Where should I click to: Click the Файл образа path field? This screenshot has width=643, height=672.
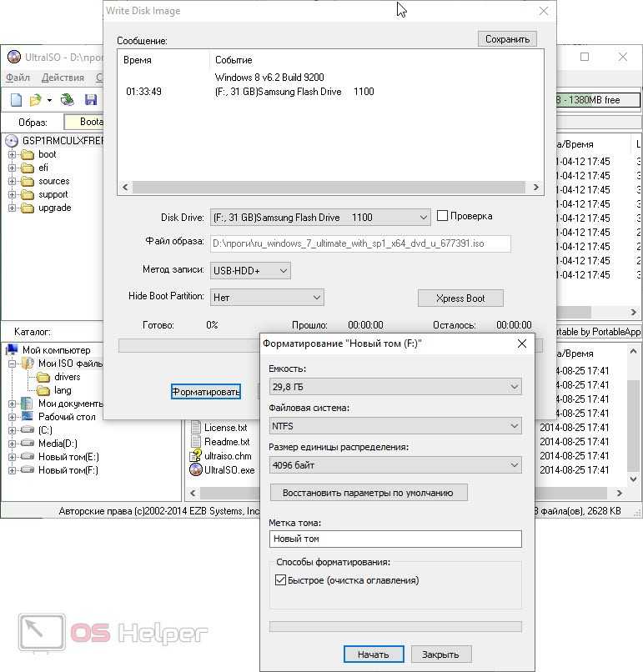360,243
